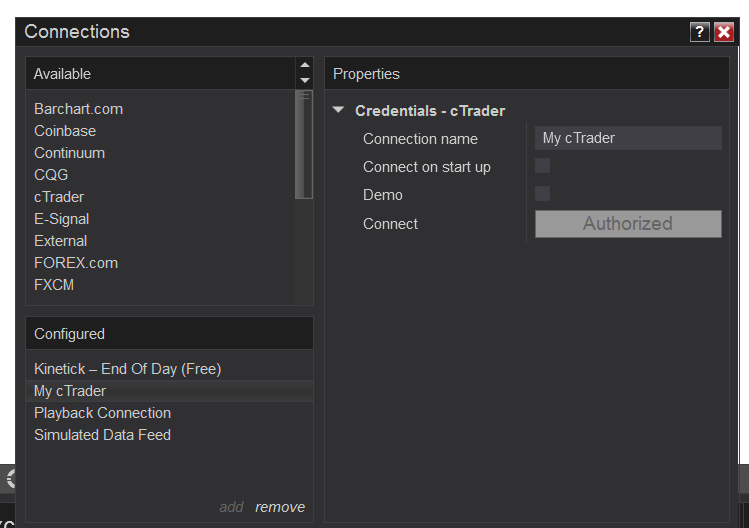Select Barchart.com in Available list
The height and width of the screenshot is (528, 749).
click(x=78, y=109)
